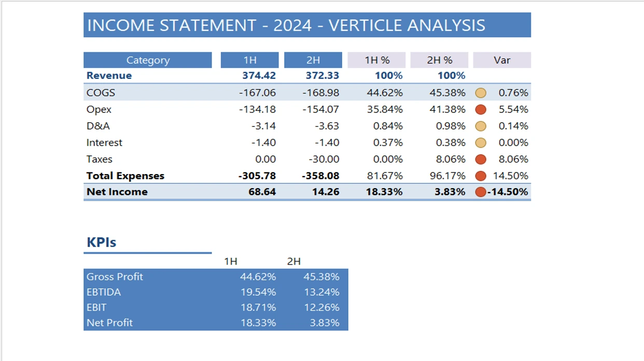Click Opex variance value 5.54%
Screen dimensions: 644x361
513,110
